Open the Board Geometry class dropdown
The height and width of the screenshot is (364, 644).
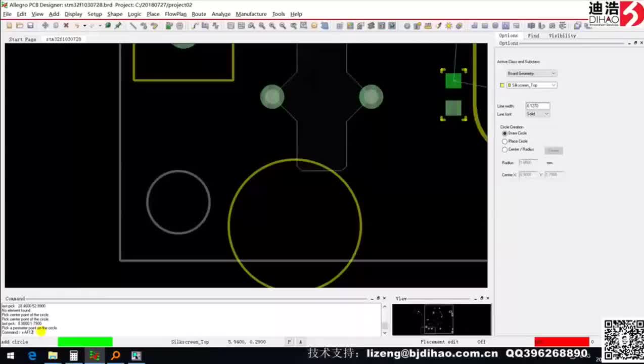531,73
